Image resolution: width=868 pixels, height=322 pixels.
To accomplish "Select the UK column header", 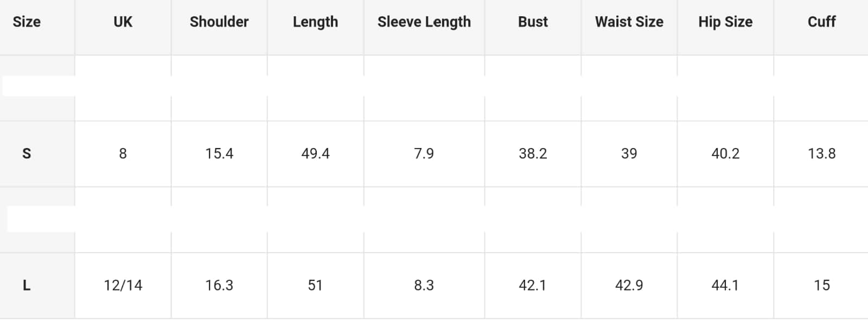I will pos(123,22).
